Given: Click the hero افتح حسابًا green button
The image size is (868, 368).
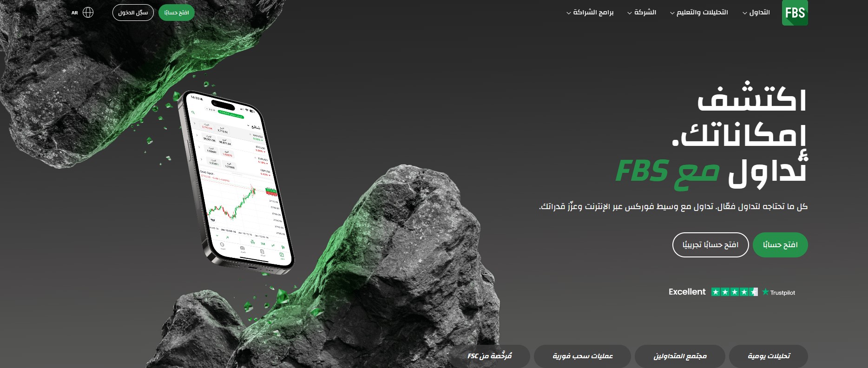Looking at the screenshot, I should [x=780, y=245].
